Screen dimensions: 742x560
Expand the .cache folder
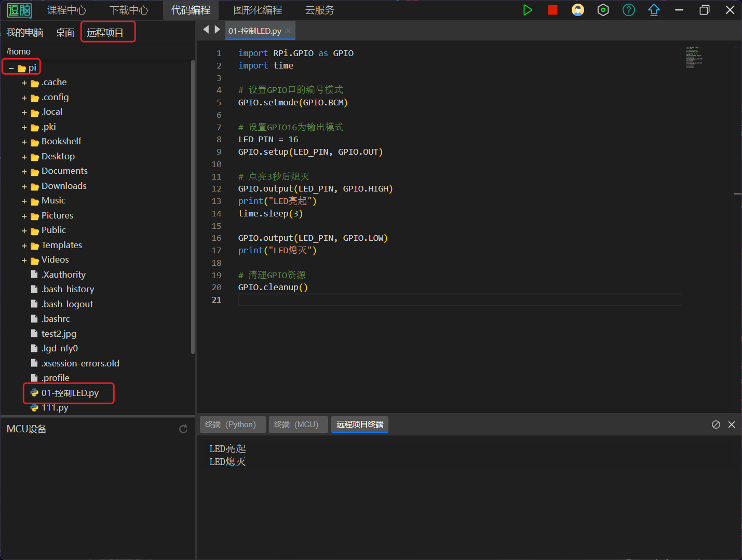click(24, 83)
